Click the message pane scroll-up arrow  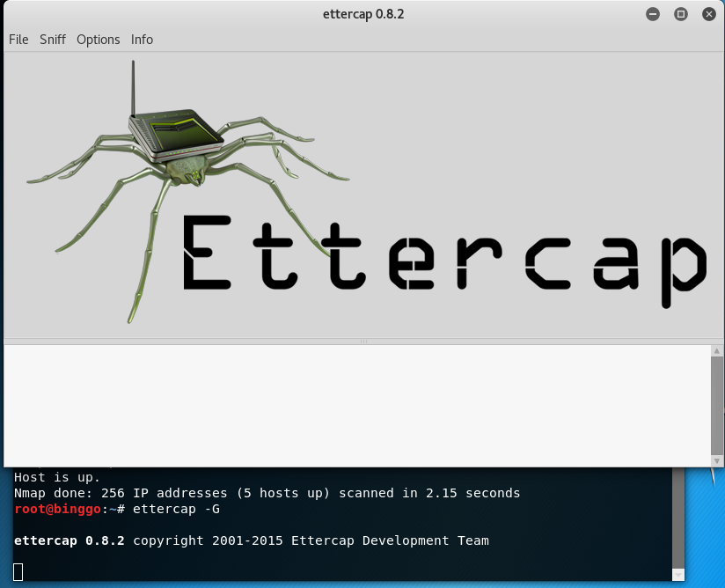click(x=717, y=351)
